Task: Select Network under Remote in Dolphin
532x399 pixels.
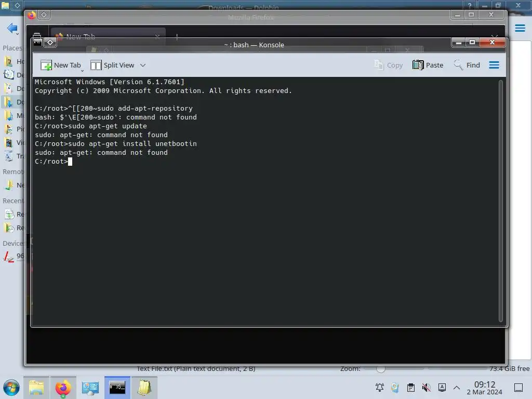Action: tap(14, 185)
